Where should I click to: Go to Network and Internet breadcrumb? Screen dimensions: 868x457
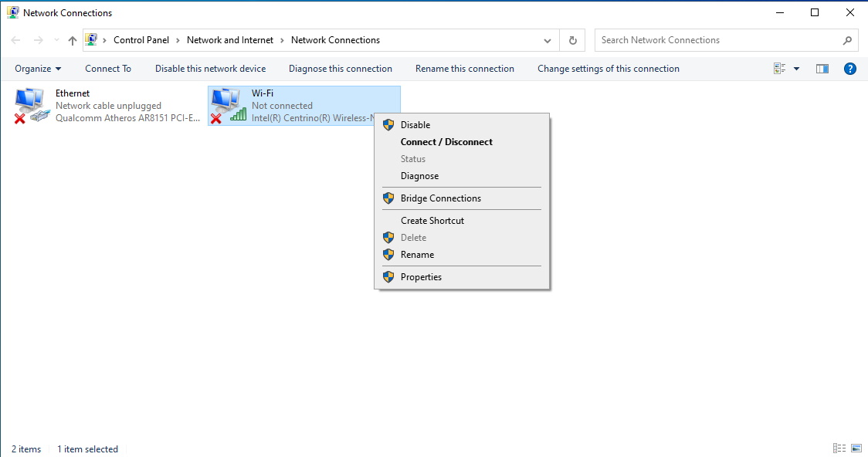pyautogui.click(x=230, y=39)
